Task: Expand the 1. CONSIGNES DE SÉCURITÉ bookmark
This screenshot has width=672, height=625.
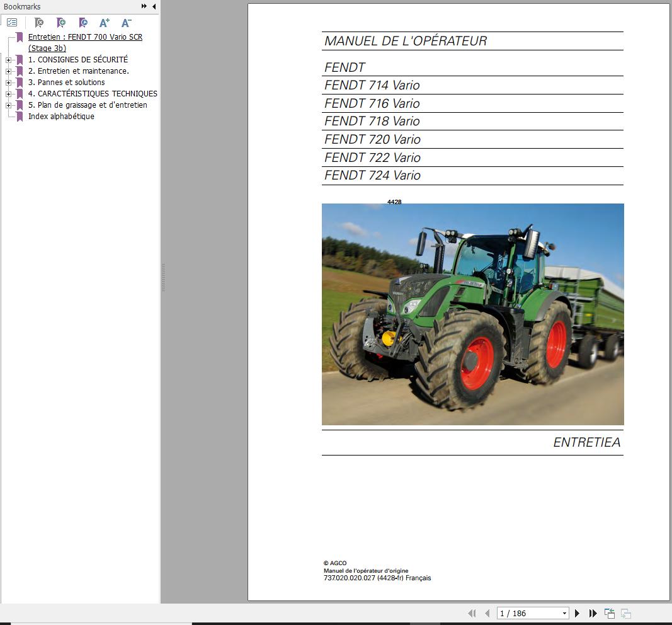Action: coord(8,60)
